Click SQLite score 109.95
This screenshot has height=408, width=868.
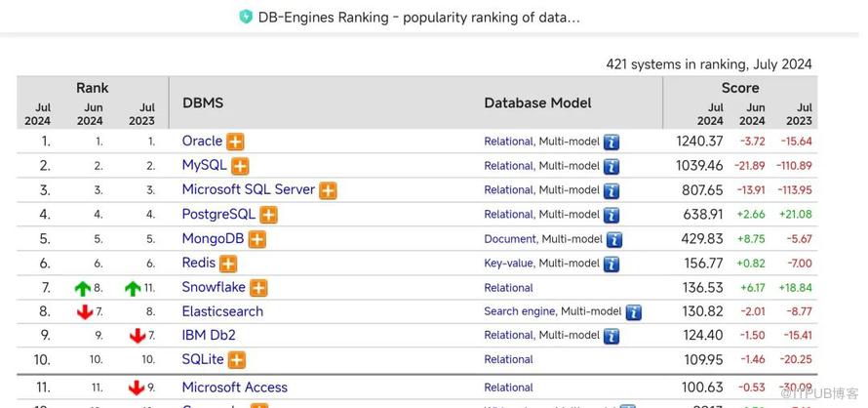point(703,360)
